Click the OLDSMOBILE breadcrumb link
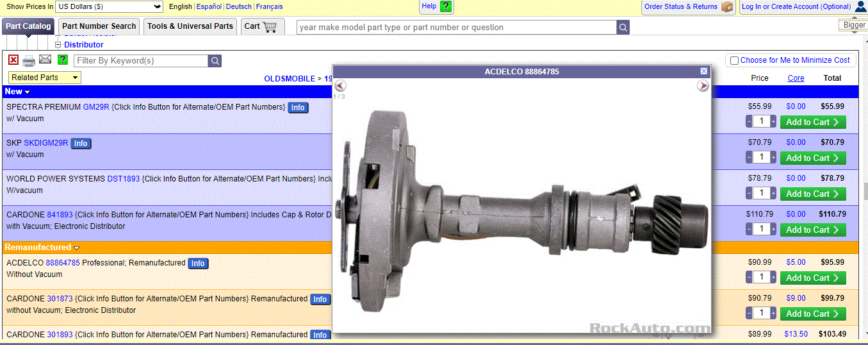Image resolution: width=868 pixels, height=345 pixels. point(290,79)
